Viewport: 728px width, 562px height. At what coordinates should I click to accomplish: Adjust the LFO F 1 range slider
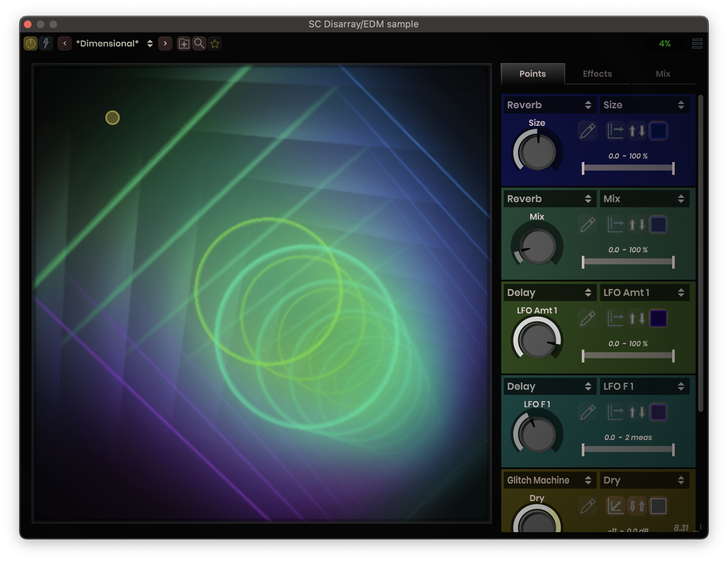point(628,449)
